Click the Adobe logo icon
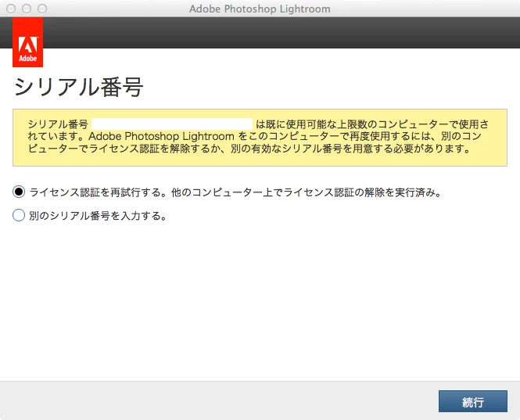Viewport: 520px width, 420px height. pos(28,42)
